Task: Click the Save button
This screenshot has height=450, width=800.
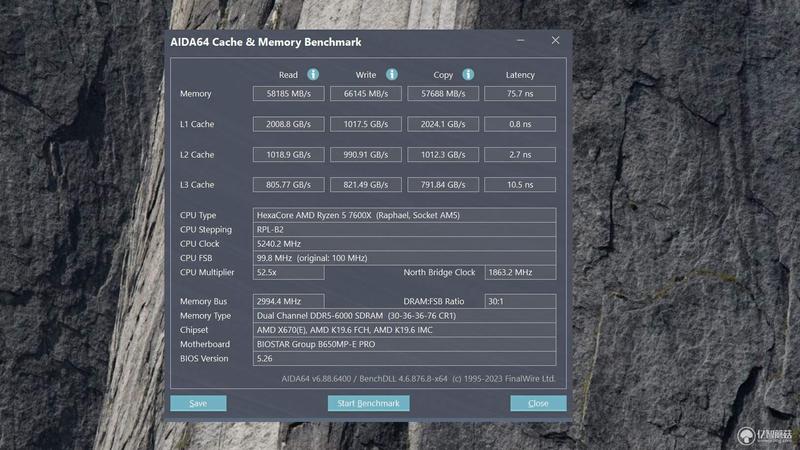Action: click(x=198, y=403)
